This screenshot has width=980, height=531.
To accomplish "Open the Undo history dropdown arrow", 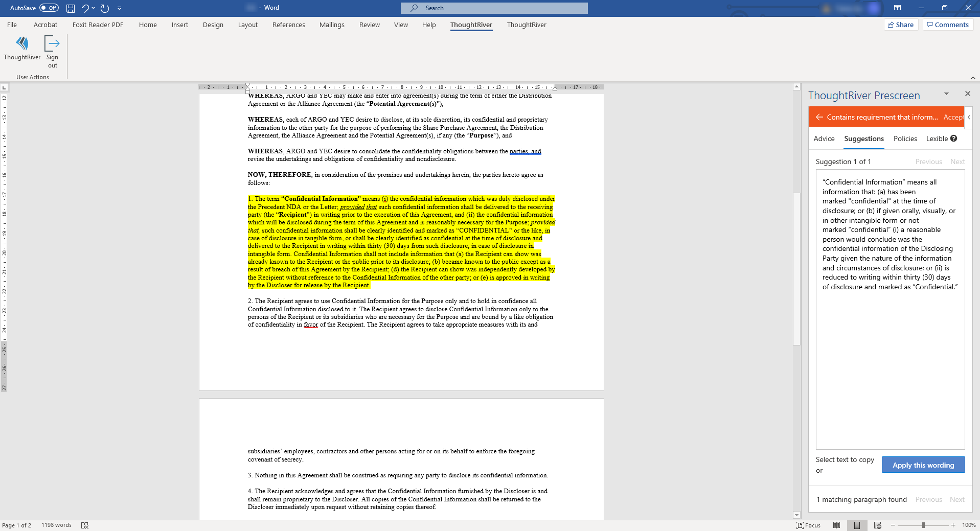I will coord(94,8).
